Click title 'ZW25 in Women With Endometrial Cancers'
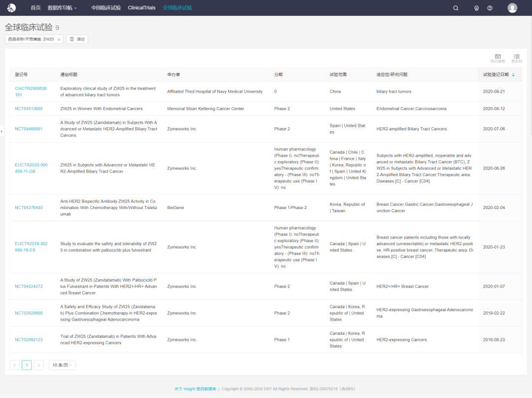Image resolution: width=532 pixels, height=398 pixels. tap(101, 109)
